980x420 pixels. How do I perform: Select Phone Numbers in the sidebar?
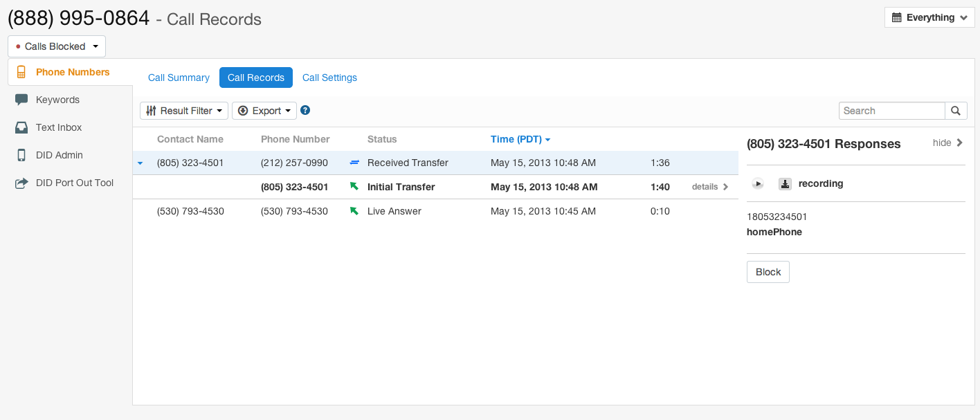point(72,72)
